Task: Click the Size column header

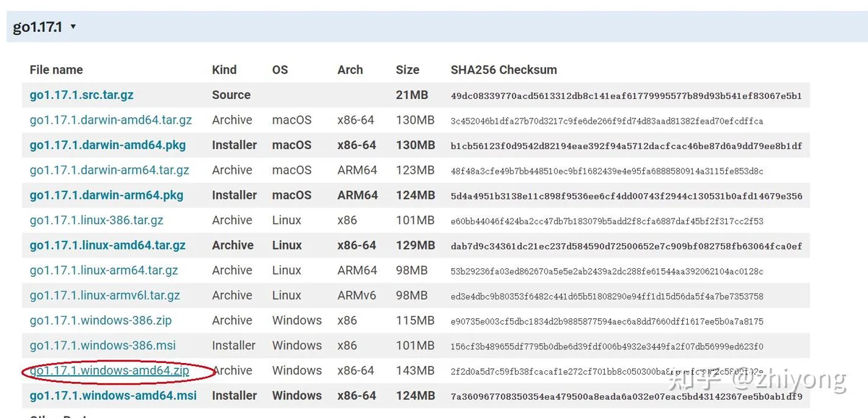Action: [407, 69]
